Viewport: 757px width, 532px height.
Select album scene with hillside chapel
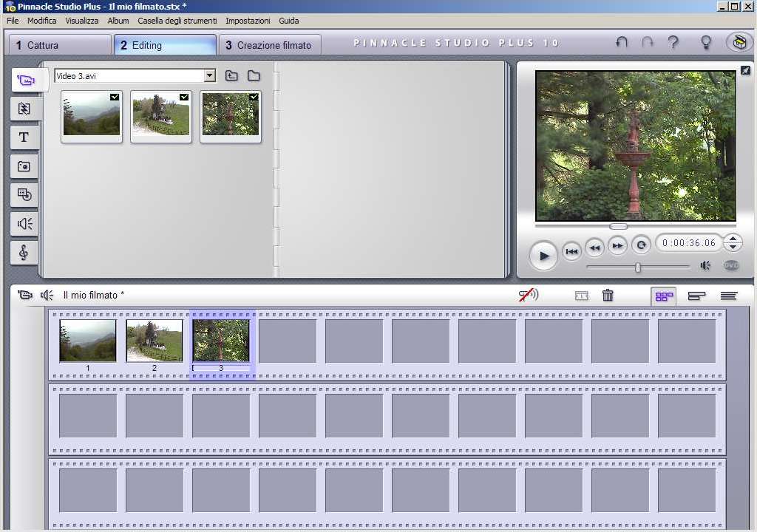(160, 116)
